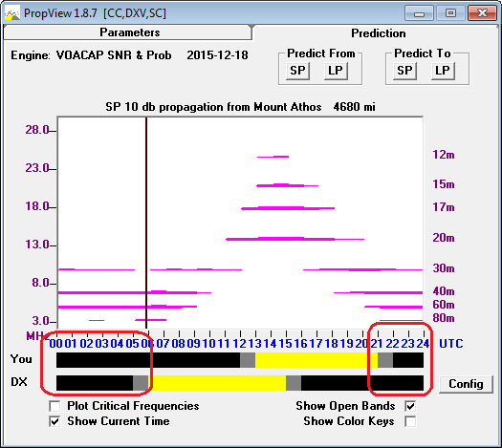Click the 23.0 MHz axis label
Viewport: 502px width, 448px height.
coord(37,168)
